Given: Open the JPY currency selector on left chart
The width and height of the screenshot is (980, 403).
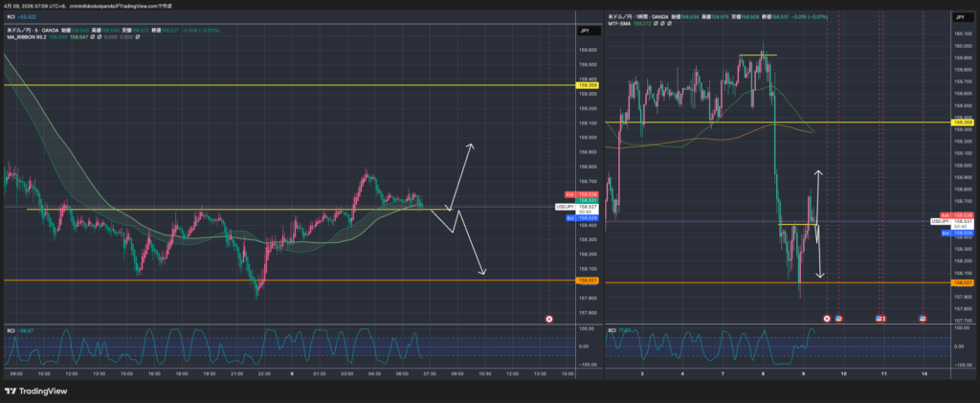Looking at the screenshot, I should pyautogui.click(x=584, y=32).
